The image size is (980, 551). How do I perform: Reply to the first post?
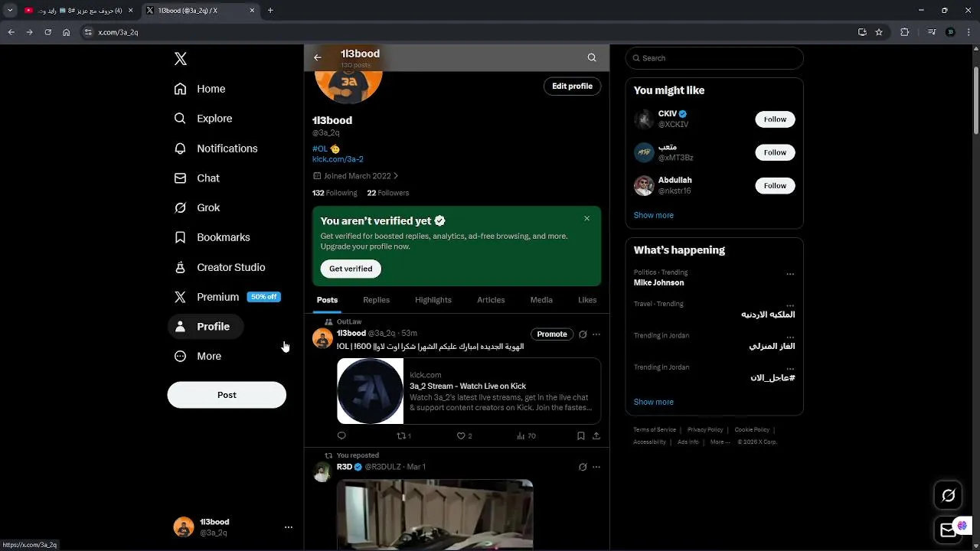[341, 436]
